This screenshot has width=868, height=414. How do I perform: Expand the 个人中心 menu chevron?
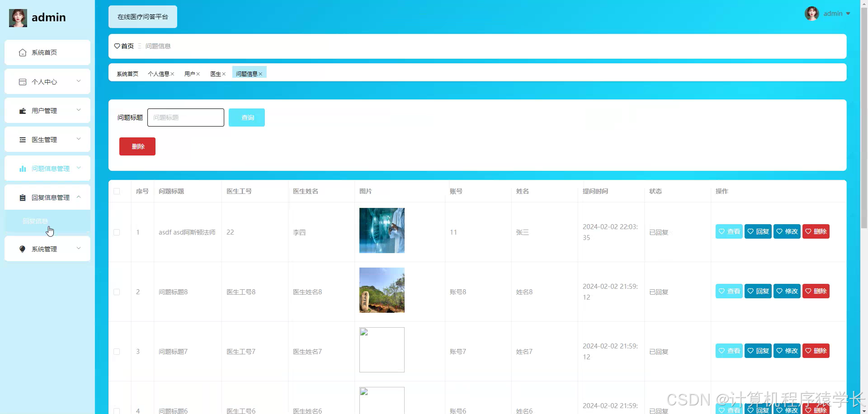point(79,81)
